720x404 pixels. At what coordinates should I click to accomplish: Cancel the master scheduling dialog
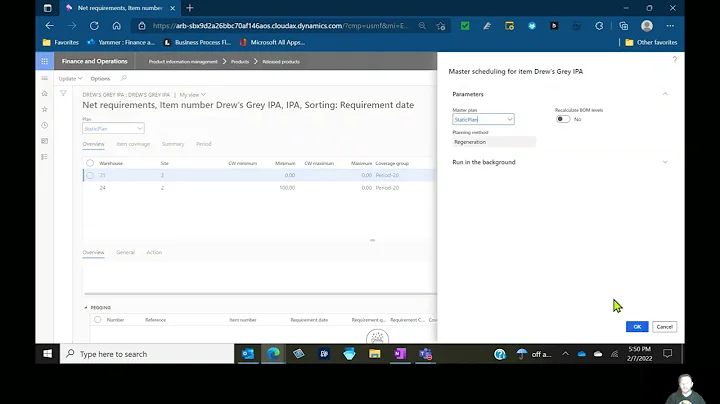(x=664, y=326)
